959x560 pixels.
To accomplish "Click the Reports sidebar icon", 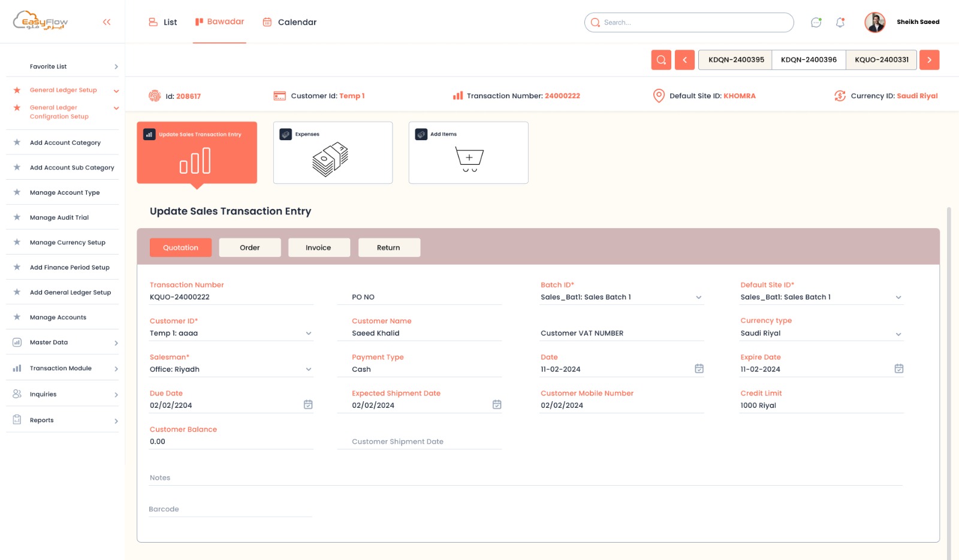I will [x=17, y=420].
